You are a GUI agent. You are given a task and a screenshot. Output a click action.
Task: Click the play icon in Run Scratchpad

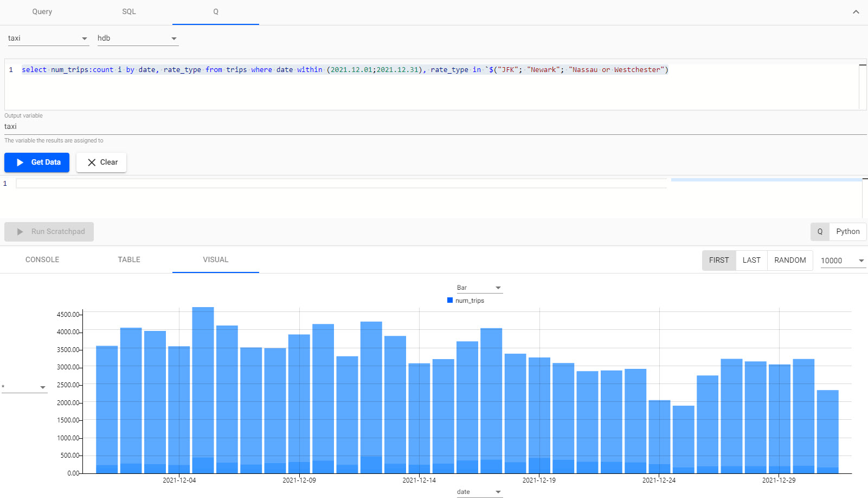20,232
